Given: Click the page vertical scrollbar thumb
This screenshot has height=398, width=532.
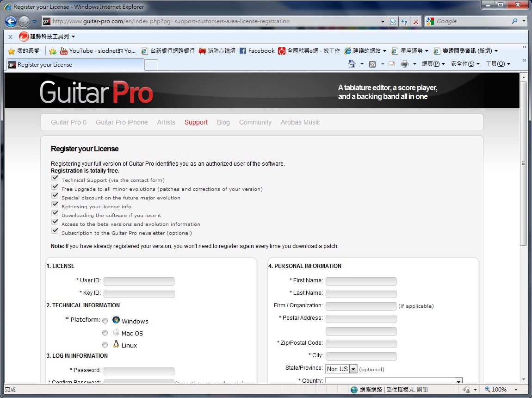Looking at the screenshot, I should [x=524, y=163].
